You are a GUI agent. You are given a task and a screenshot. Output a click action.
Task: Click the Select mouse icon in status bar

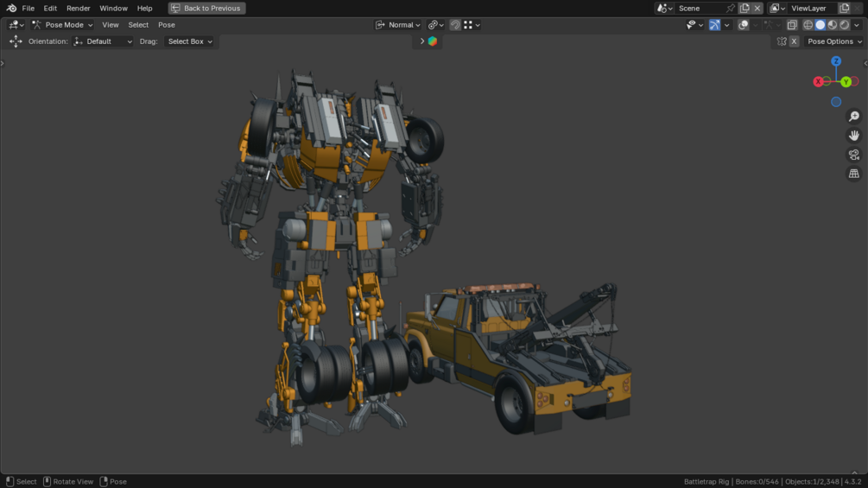[x=10, y=481]
